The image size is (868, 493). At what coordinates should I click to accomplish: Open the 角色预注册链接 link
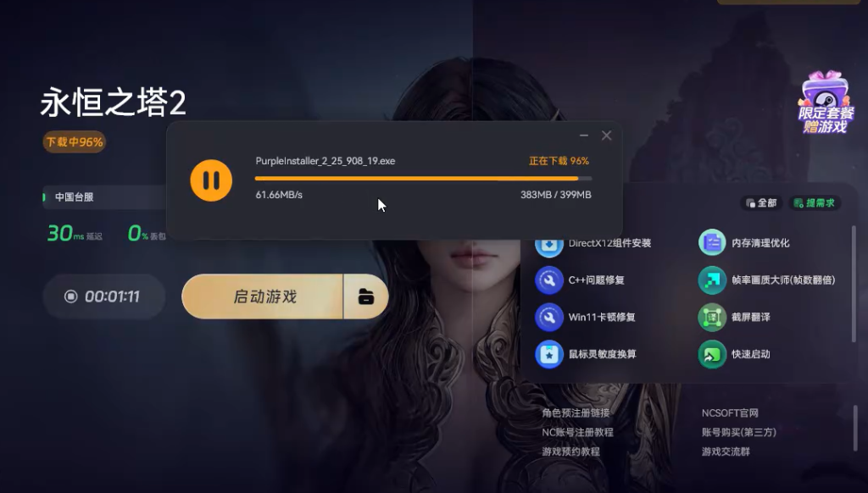[x=576, y=413]
